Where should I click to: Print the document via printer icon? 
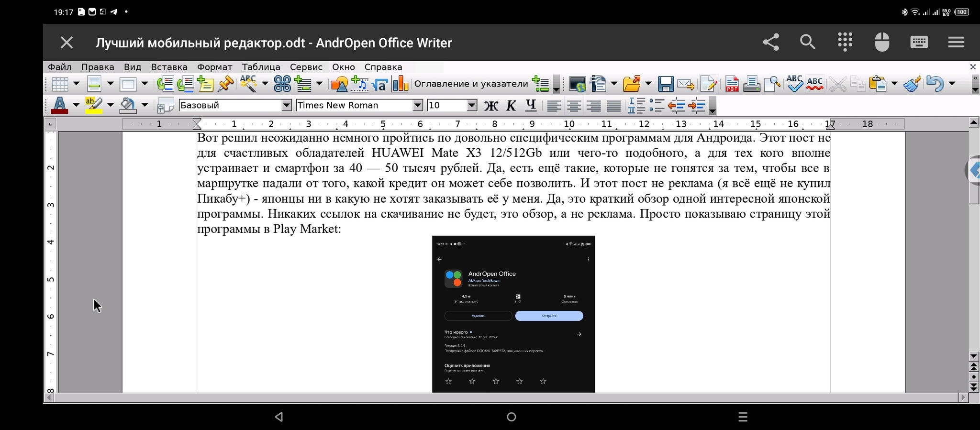[752, 84]
